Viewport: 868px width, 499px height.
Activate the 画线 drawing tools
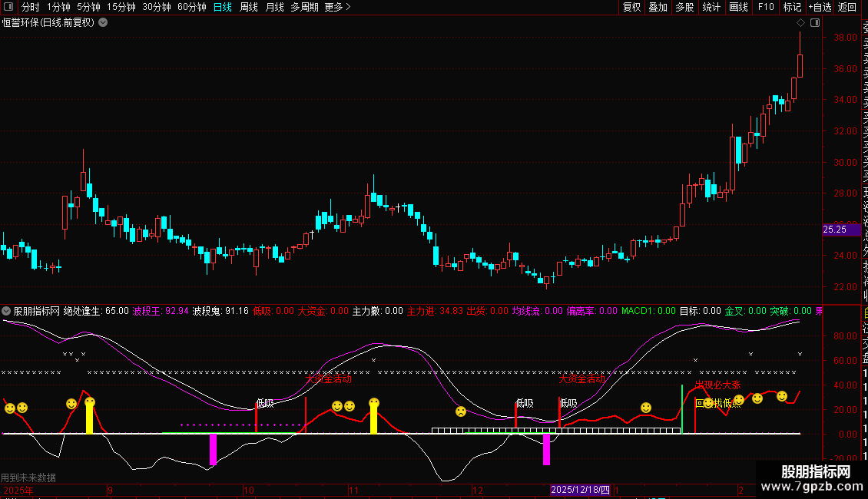[738, 7]
